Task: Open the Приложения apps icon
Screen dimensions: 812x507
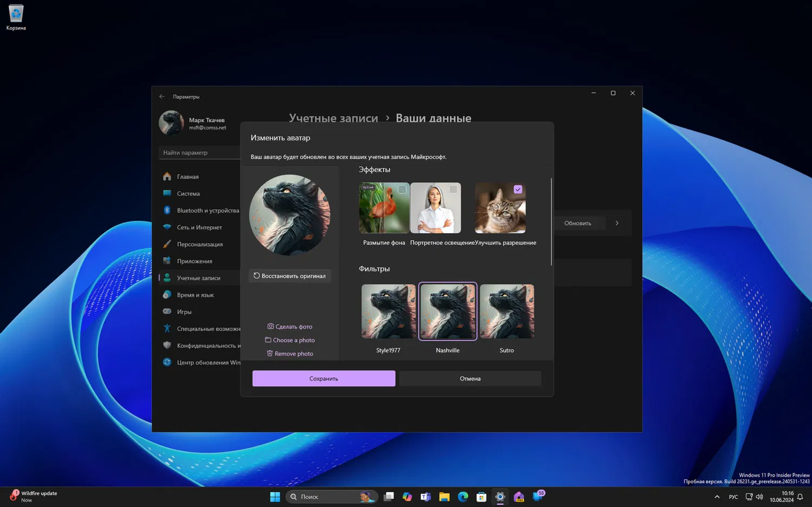Action: pyautogui.click(x=167, y=261)
